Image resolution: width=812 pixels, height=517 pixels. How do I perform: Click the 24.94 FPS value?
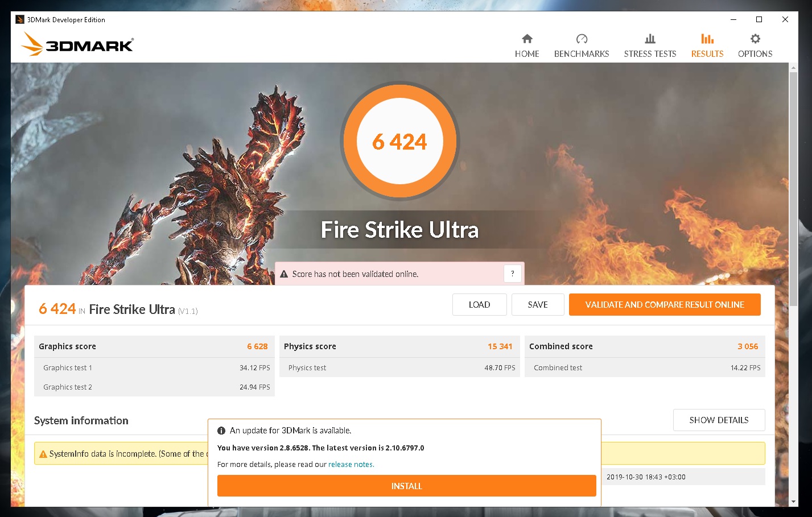255,387
